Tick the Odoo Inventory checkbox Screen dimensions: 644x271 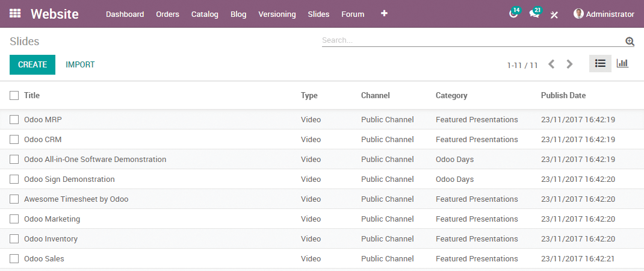[x=14, y=239]
